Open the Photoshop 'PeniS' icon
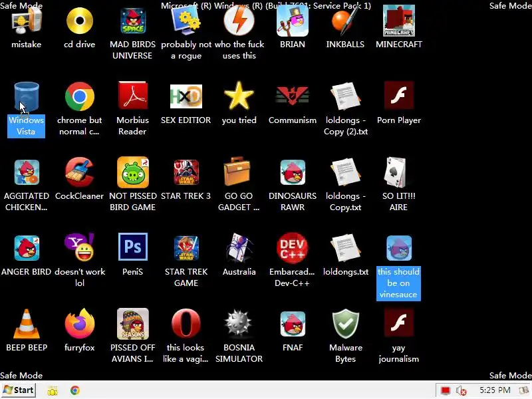This screenshot has width=532, height=399. point(132,247)
